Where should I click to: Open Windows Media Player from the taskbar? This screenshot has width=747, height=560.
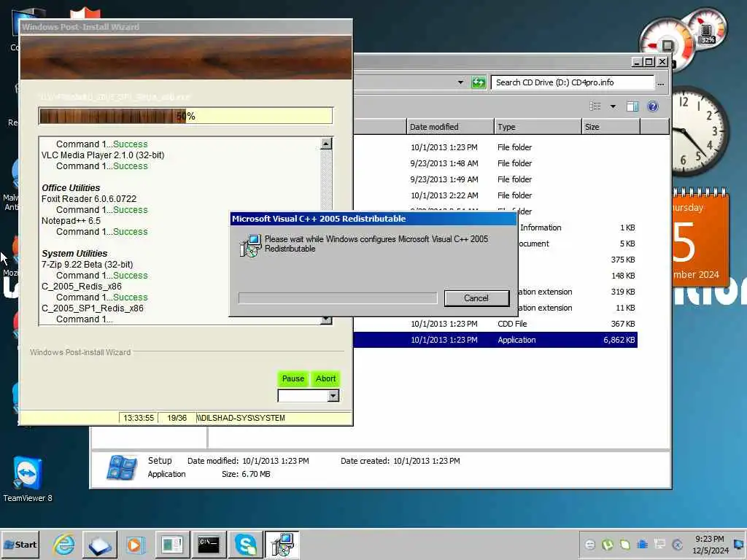point(135,544)
